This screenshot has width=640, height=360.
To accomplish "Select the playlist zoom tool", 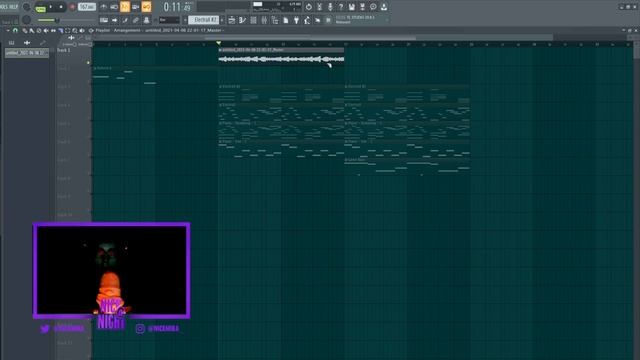I will pyautogui.click(x=75, y=31).
